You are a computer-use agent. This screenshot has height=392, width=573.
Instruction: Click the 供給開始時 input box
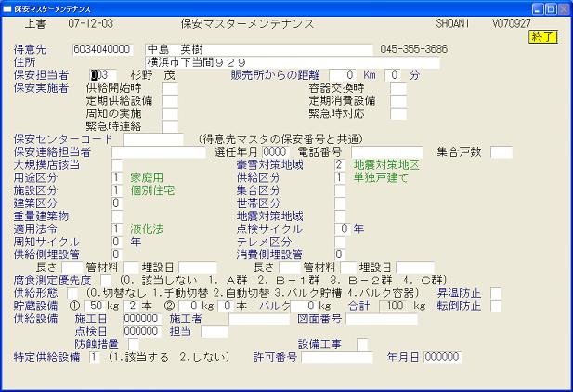170,88
